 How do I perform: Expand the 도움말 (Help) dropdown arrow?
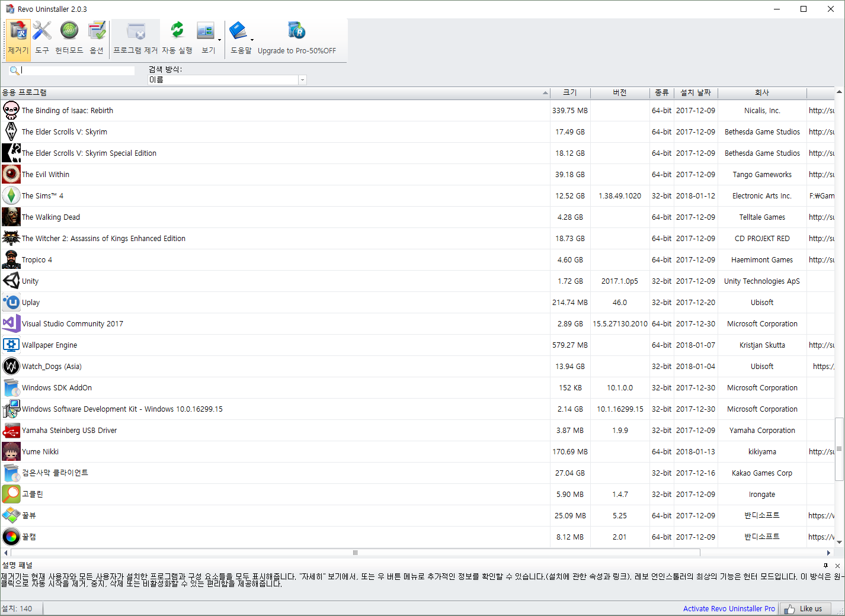click(x=252, y=40)
